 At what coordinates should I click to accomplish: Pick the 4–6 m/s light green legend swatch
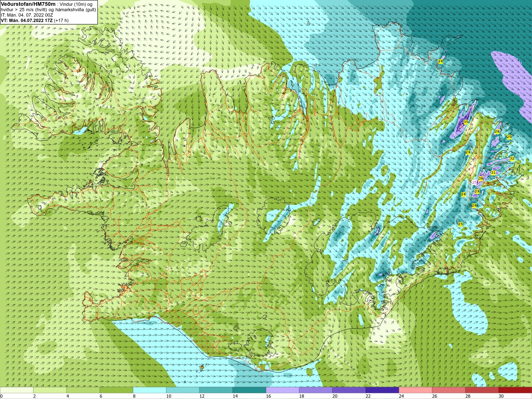(83, 390)
